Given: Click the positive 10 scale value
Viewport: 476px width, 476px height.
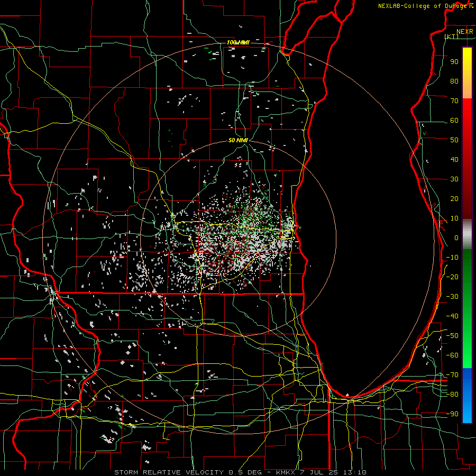Looking at the screenshot, I should point(454,218).
